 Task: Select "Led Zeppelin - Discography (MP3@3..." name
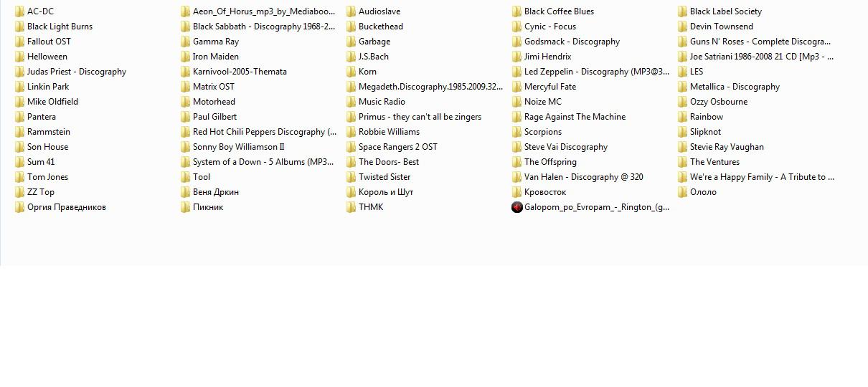pos(597,72)
